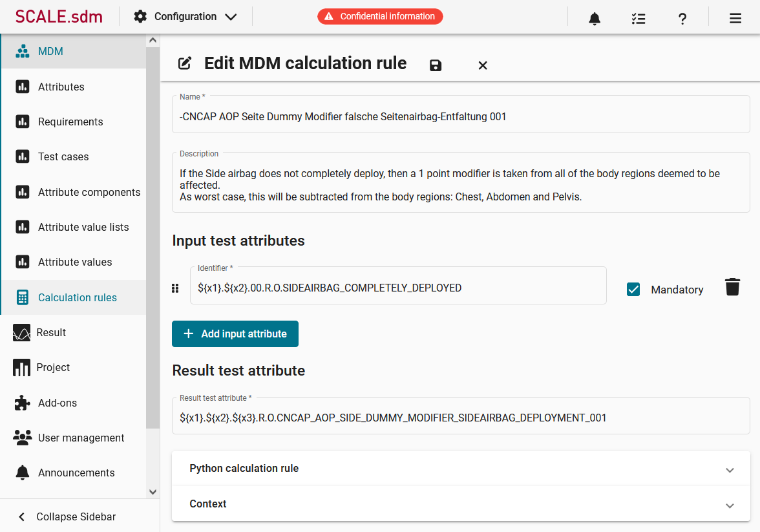Click the Collapse Sidebar left chevron icon
This screenshot has height=532, width=760.
pos(22,517)
